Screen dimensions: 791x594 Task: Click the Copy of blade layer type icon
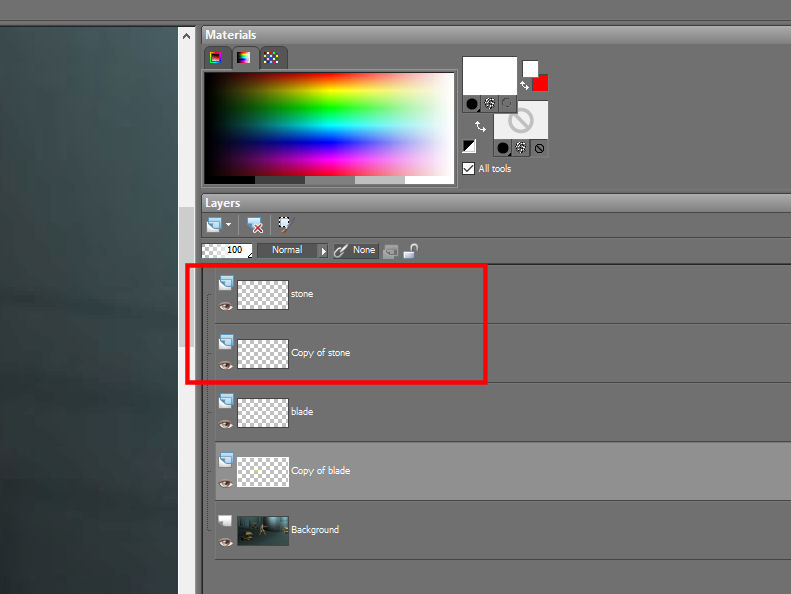226,460
